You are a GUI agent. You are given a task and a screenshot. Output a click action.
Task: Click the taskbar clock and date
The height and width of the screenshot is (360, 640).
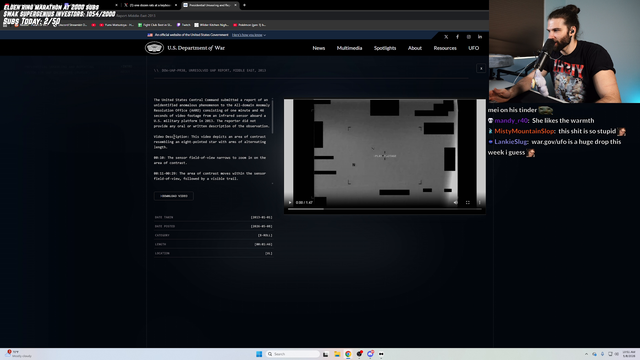coord(629,354)
